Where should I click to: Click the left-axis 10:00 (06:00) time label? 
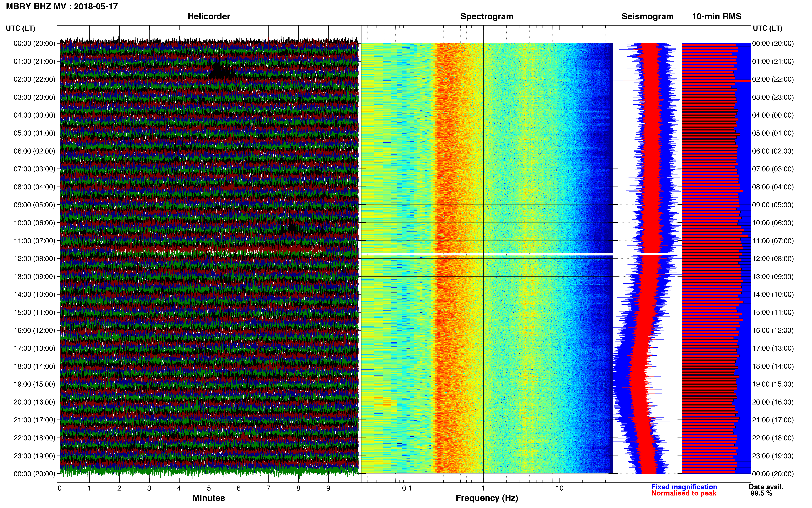(34, 223)
